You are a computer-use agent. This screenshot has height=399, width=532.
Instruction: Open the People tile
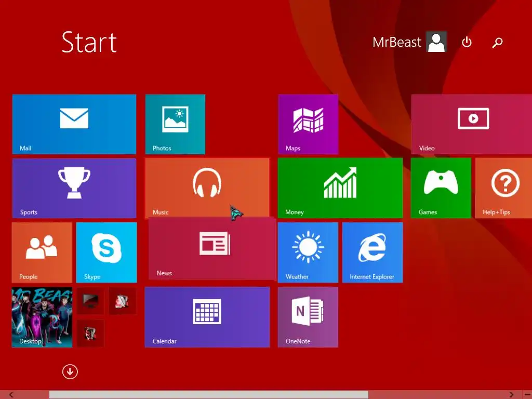42,252
